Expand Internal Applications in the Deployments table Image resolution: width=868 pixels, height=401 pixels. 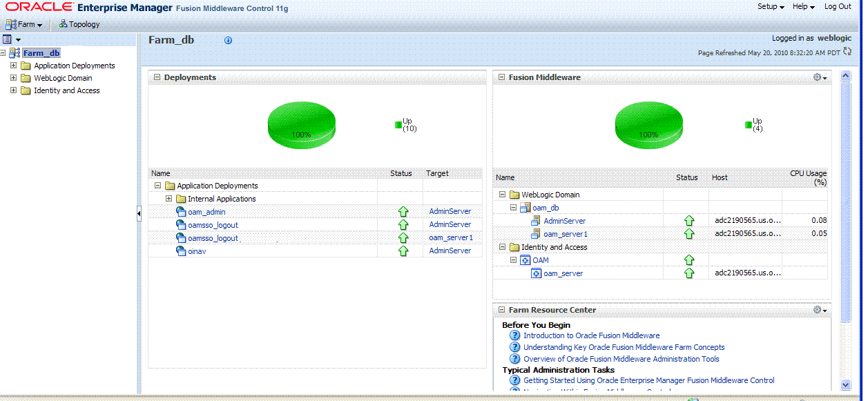point(169,199)
